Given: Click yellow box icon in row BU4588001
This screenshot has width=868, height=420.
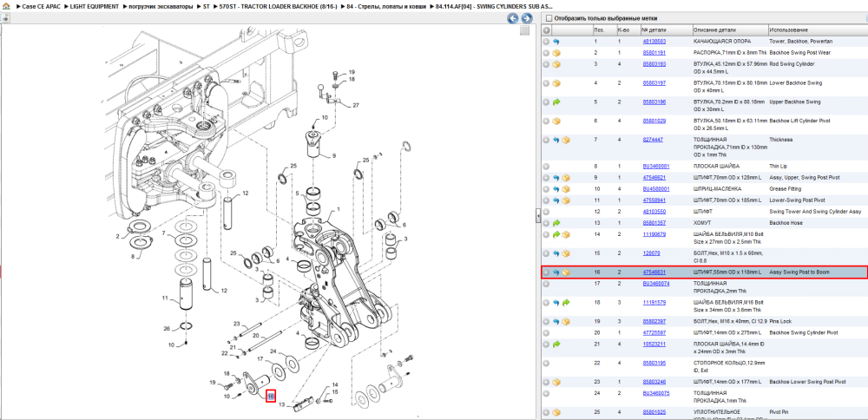Looking at the screenshot, I should (x=566, y=188).
